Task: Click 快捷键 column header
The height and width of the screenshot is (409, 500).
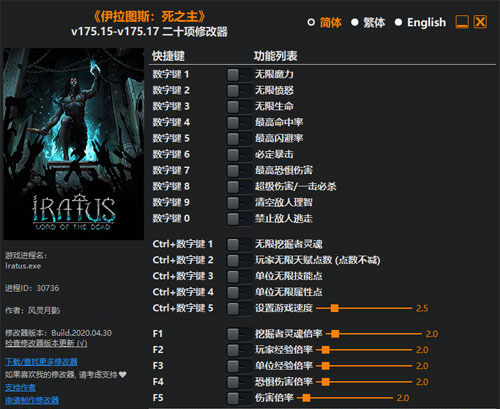Action: coord(168,56)
